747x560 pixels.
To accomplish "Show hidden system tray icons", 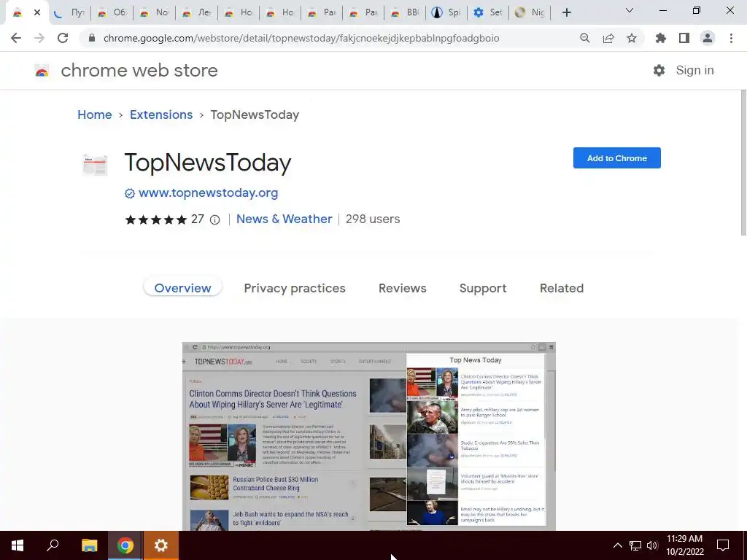I will (x=617, y=545).
